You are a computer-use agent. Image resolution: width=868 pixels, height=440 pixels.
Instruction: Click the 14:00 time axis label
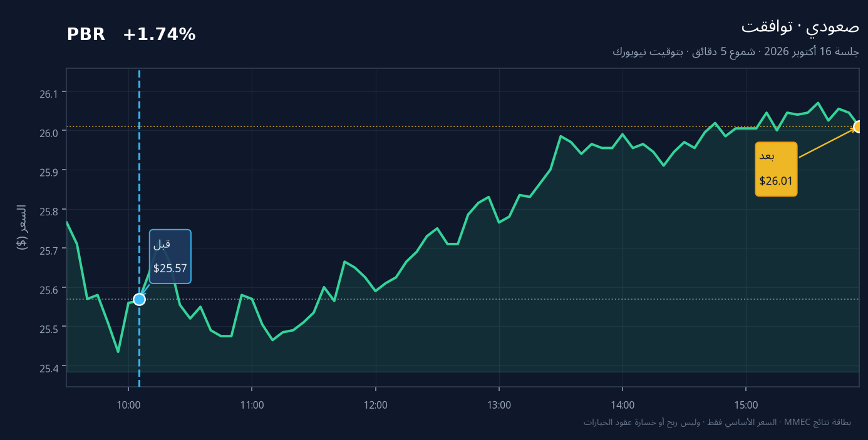click(623, 405)
